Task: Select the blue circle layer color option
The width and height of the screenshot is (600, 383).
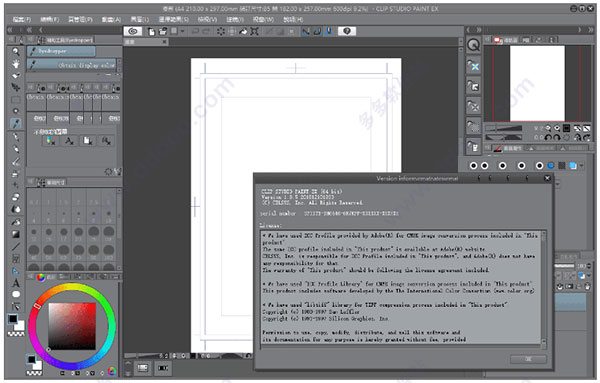Action: pos(551,166)
